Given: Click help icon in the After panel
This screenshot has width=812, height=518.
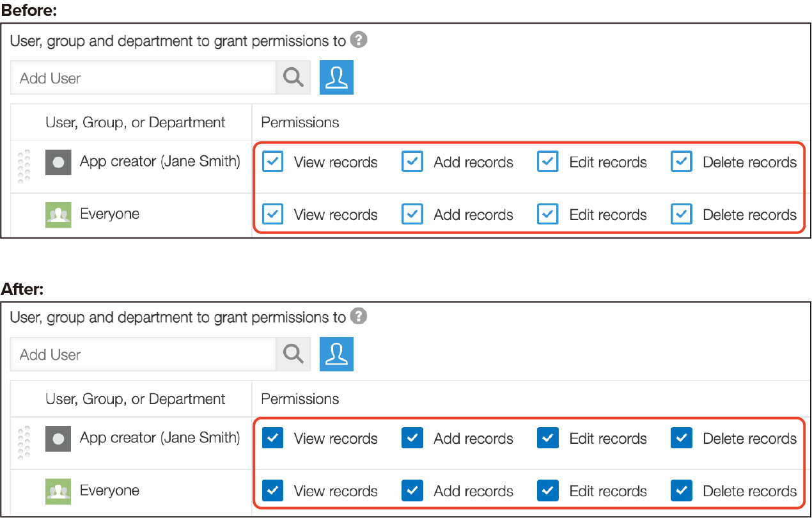Looking at the screenshot, I should tap(359, 317).
